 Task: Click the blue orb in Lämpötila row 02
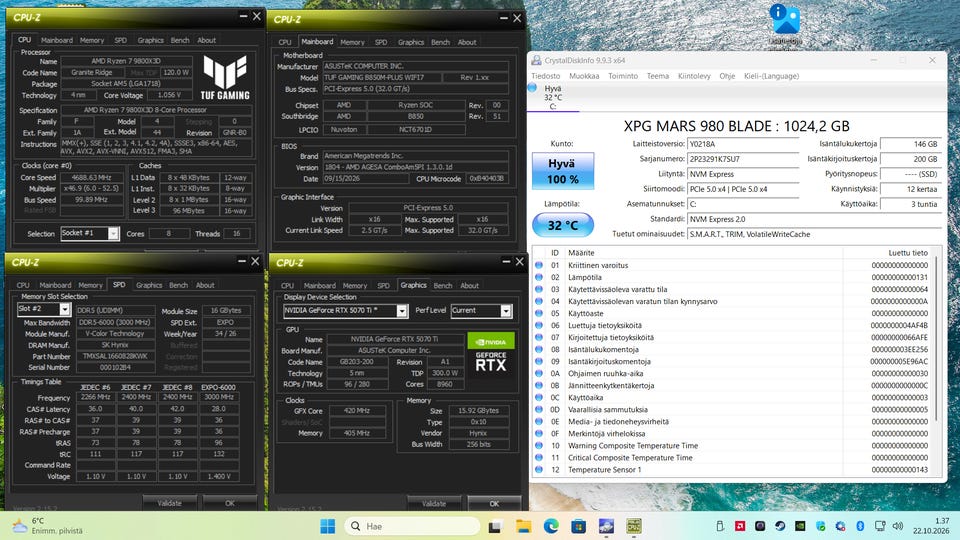[x=539, y=277]
